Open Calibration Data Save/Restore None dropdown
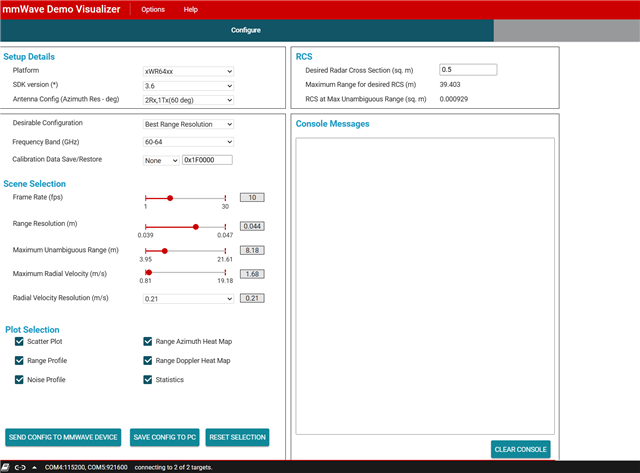Viewport: 640px width, 473px height. click(161, 160)
